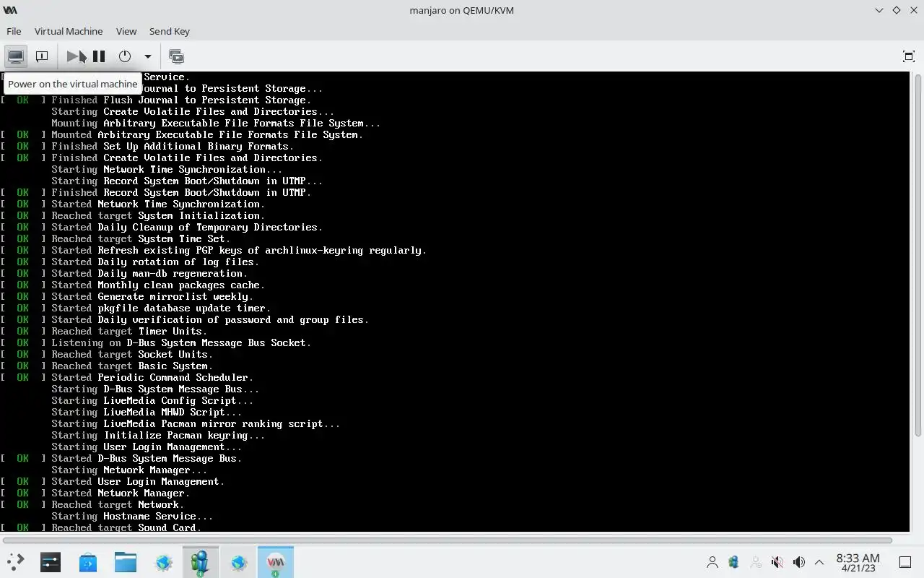Click 'Starting Initialize Pacman keyring...' line
The width and height of the screenshot is (924, 578).
pyautogui.click(x=158, y=435)
